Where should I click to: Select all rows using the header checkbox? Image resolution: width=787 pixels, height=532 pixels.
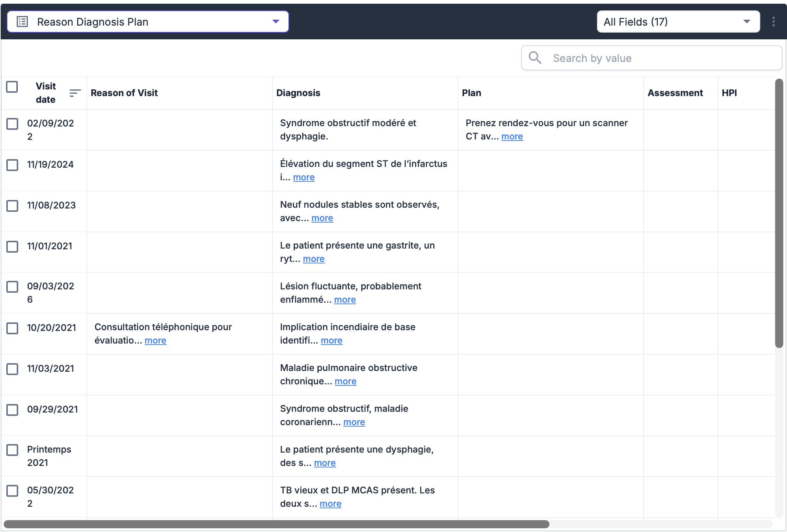(12, 86)
